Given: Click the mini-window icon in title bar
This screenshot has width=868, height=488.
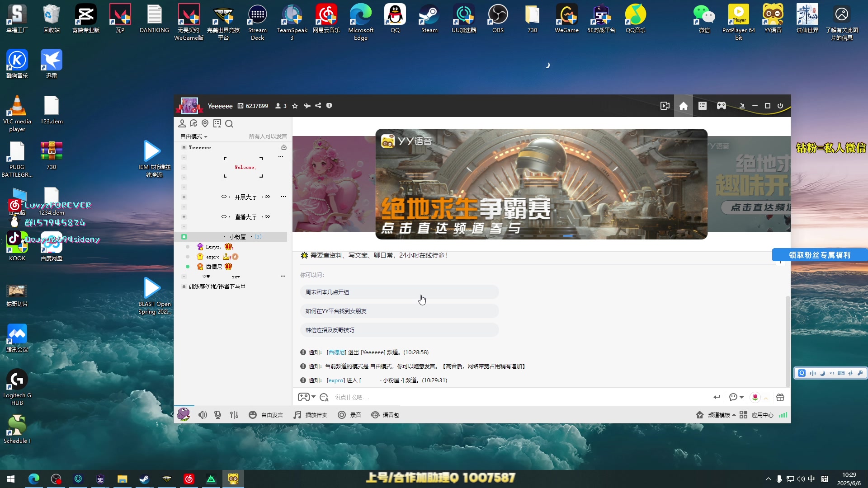Looking at the screenshot, I should coord(742,106).
